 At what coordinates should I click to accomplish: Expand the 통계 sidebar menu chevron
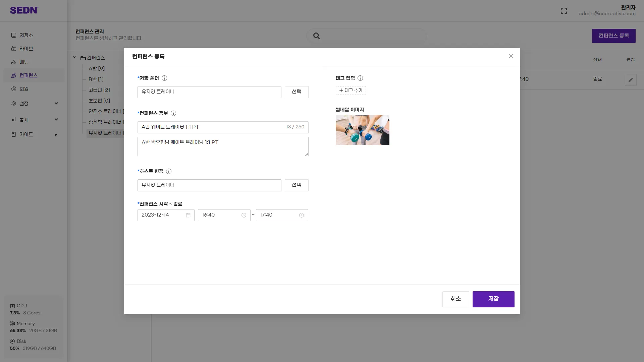[56, 120]
